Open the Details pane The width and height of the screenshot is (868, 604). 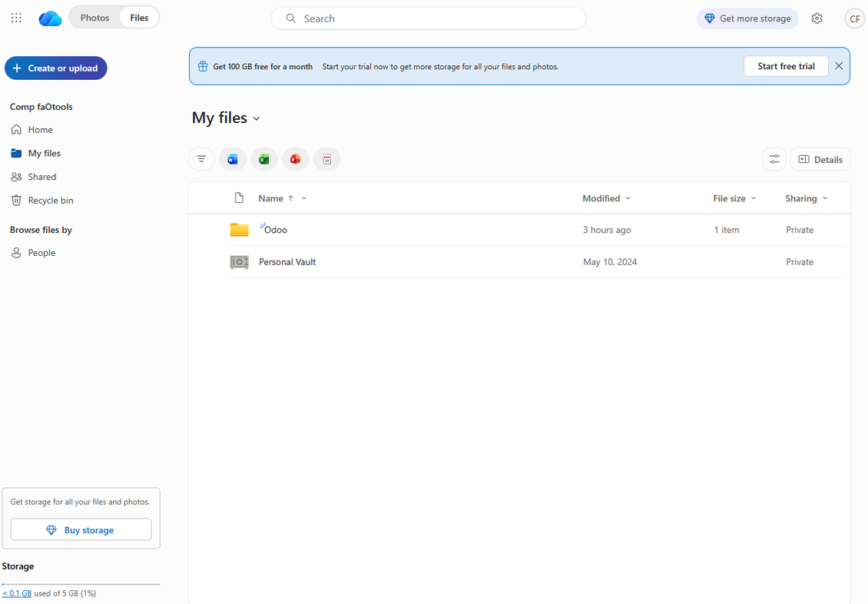pyautogui.click(x=820, y=159)
